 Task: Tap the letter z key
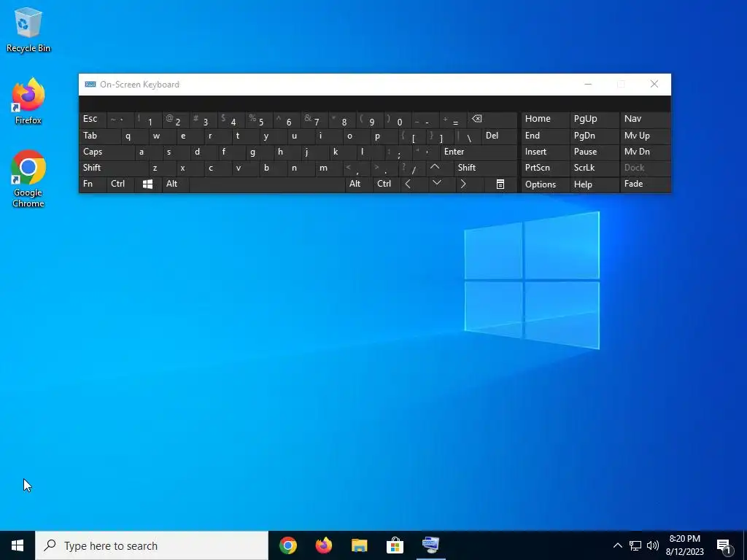pos(162,168)
